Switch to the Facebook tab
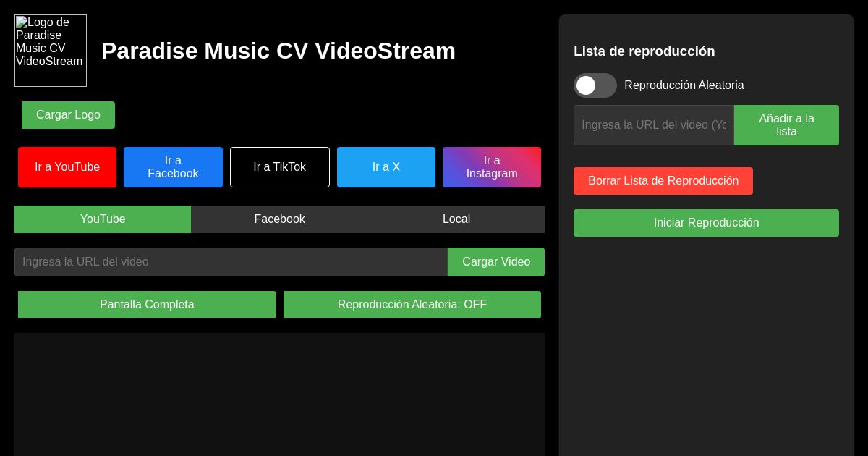The image size is (868, 456). tap(279, 219)
